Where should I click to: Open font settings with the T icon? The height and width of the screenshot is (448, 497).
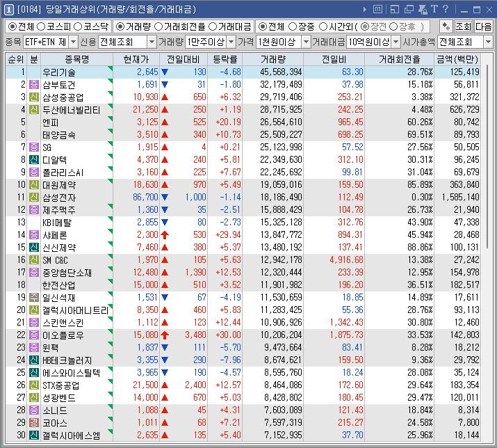point(434,9)
